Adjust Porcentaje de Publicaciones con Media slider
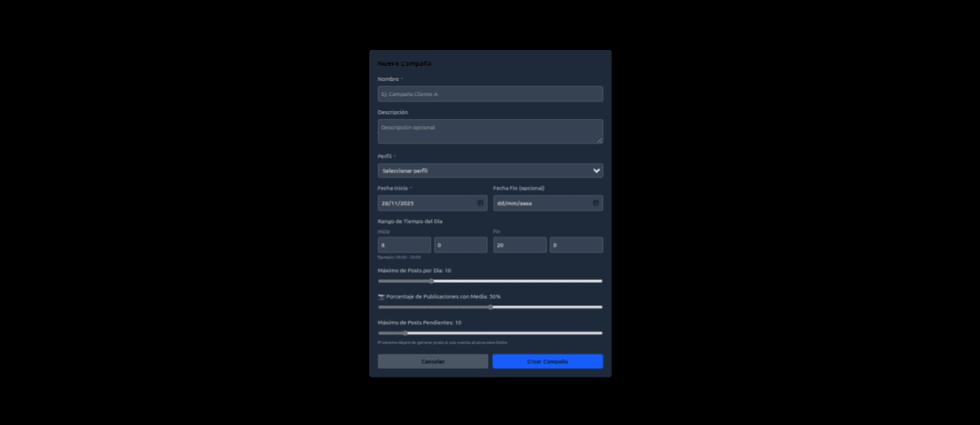 (490, 307)
